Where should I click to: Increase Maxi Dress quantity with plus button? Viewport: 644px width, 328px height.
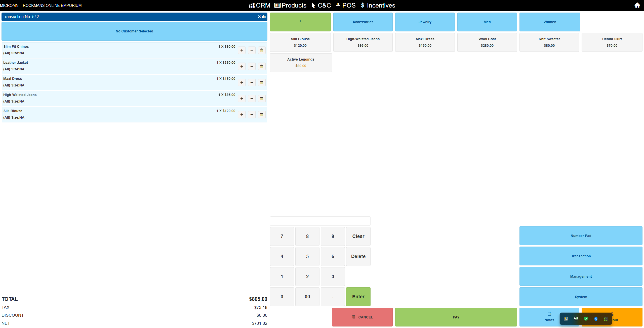click(x=242, y=82)
